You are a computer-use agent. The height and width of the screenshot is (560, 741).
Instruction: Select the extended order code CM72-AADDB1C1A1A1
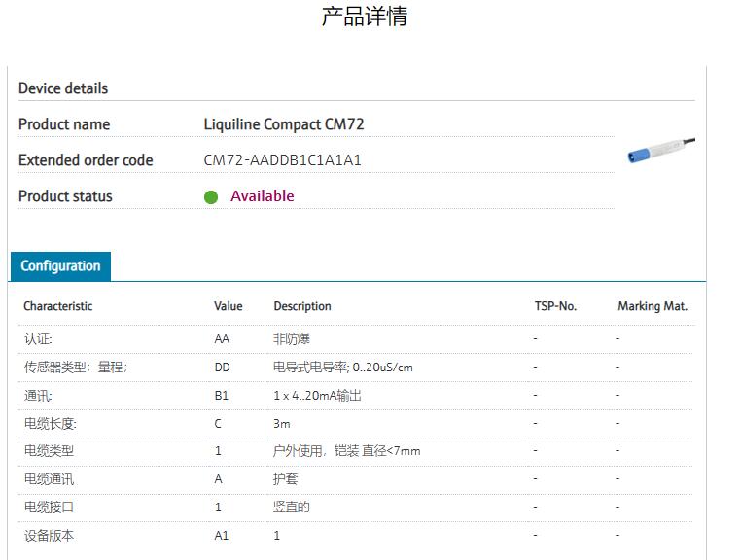point(283,160)
